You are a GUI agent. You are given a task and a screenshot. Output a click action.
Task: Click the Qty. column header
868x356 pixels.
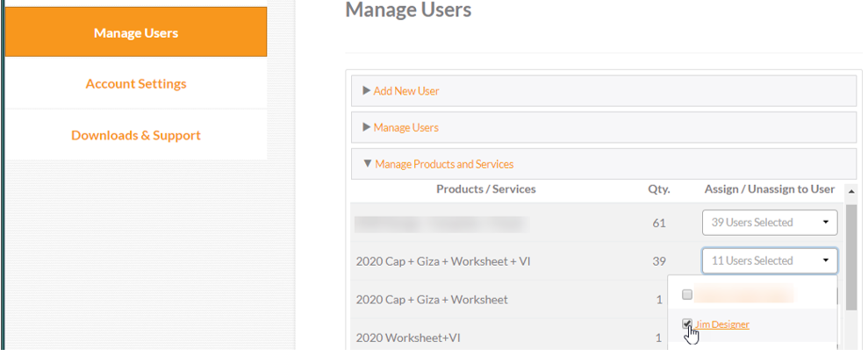click(659, 189)
